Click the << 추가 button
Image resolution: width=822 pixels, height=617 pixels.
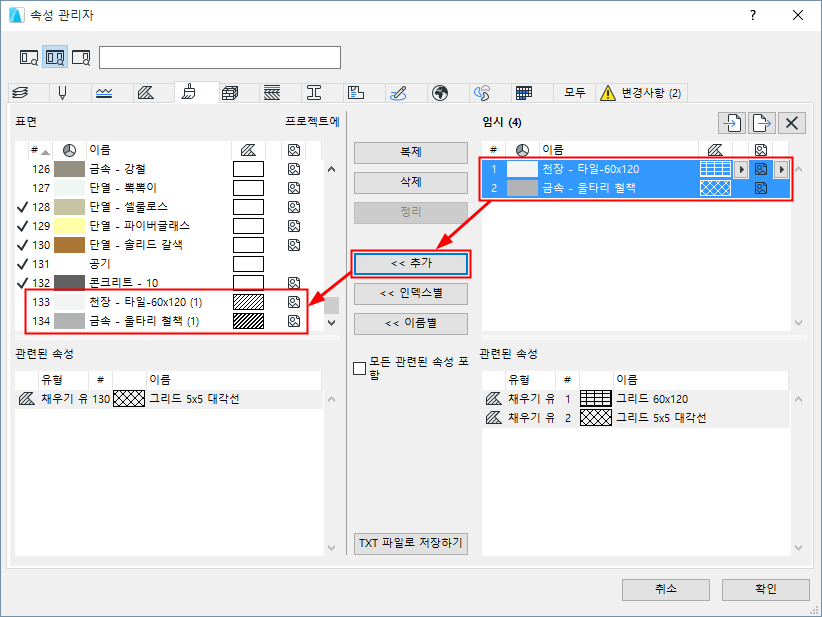point(411,264)
